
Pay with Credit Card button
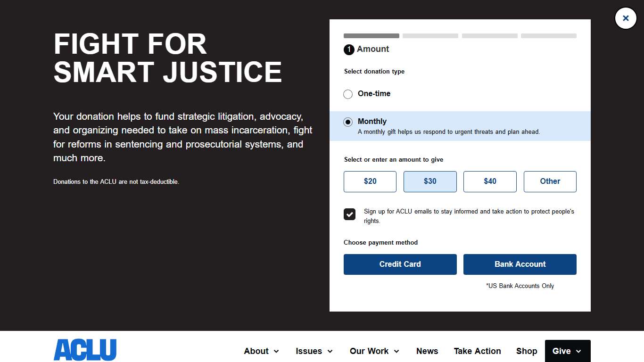tap(400, 264)
